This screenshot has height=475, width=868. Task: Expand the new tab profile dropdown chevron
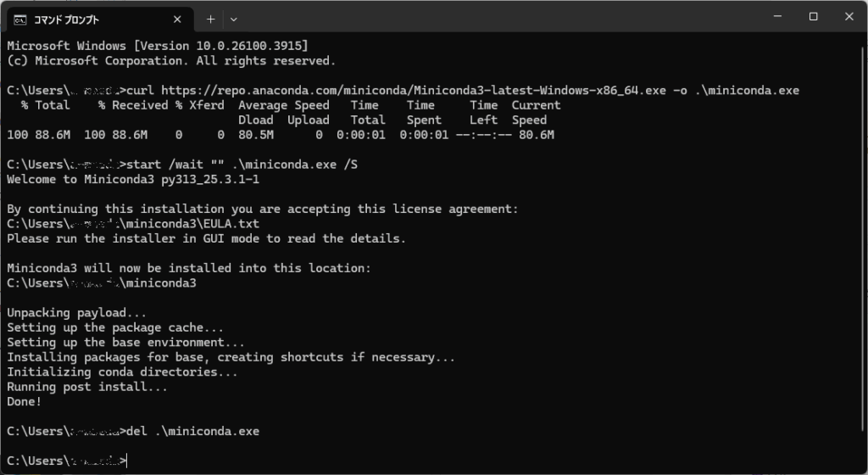[234, 20]
